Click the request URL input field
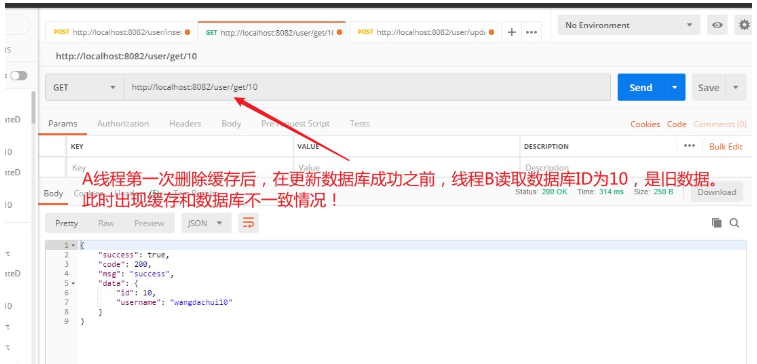This screenshot has height=364, width=757. pyautogui.click(x=367, y=87)
